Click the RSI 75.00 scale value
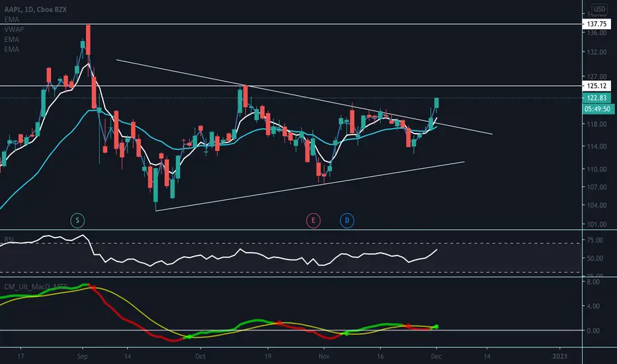The height and width of the screenshot is (364, 617). click(x=594, y=240)
